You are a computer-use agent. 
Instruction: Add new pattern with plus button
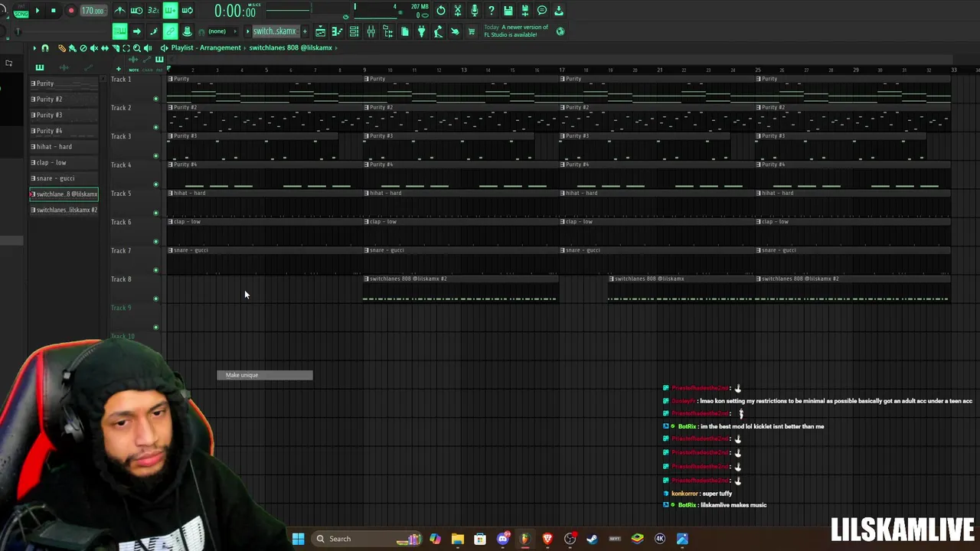305,31
